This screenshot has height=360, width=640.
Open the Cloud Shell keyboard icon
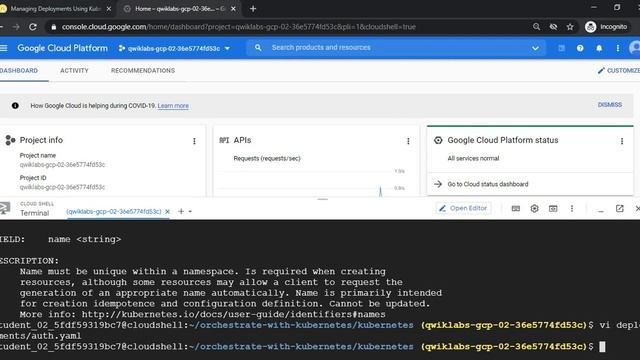click(516, 209)
